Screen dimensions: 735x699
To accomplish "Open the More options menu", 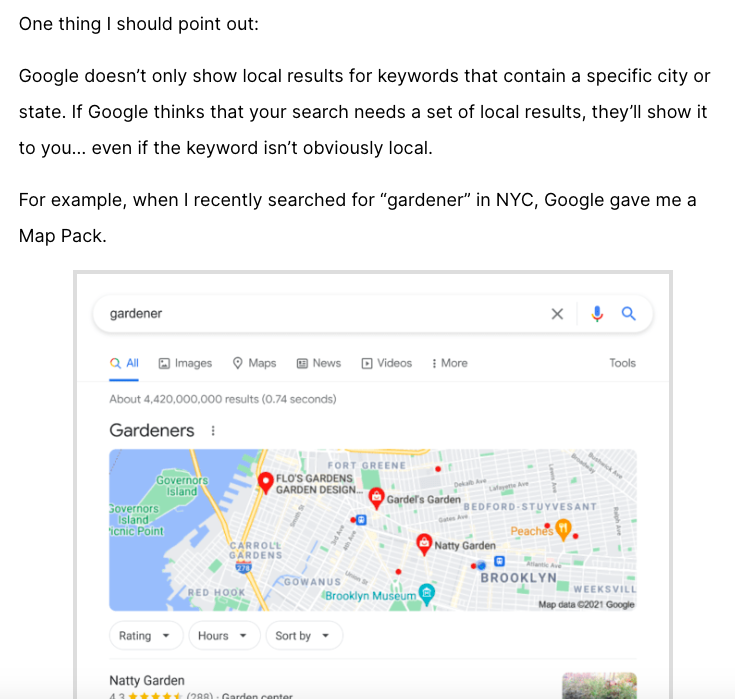I will point(450,363).
